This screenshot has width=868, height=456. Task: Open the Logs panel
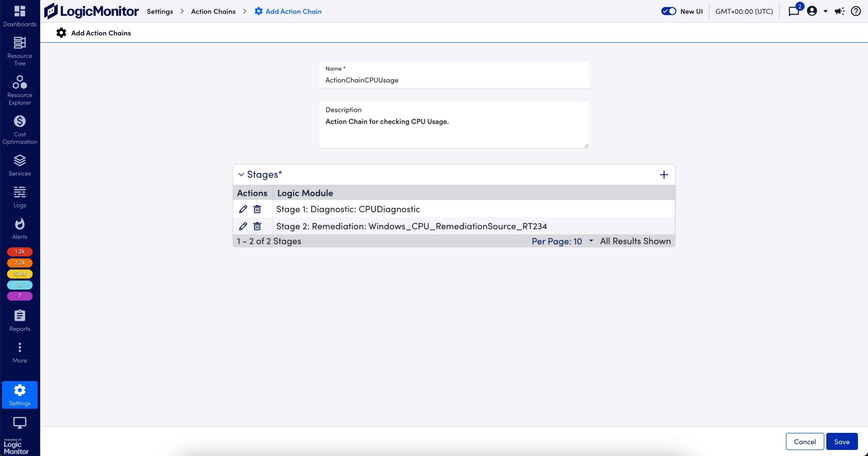click(x=20, y=194)
